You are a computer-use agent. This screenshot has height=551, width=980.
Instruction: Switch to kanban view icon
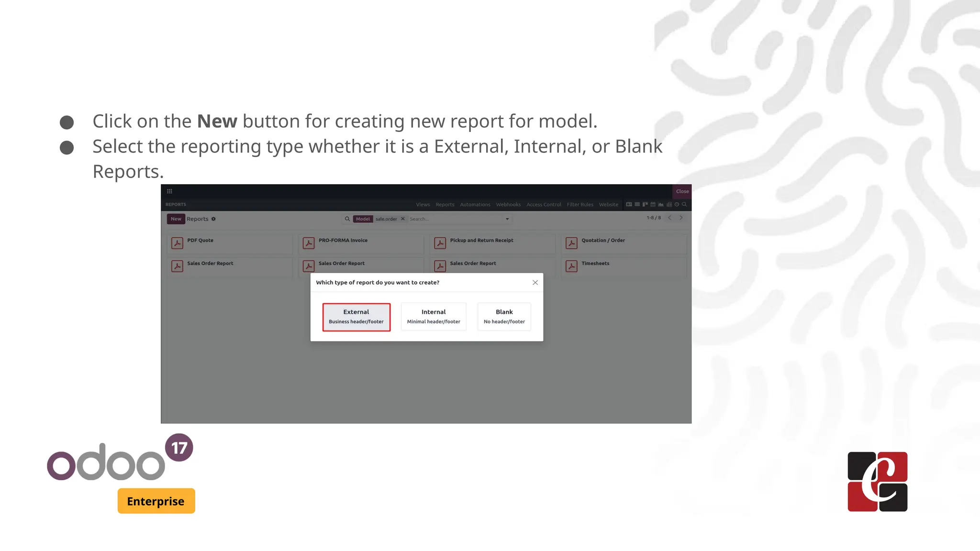645,204
